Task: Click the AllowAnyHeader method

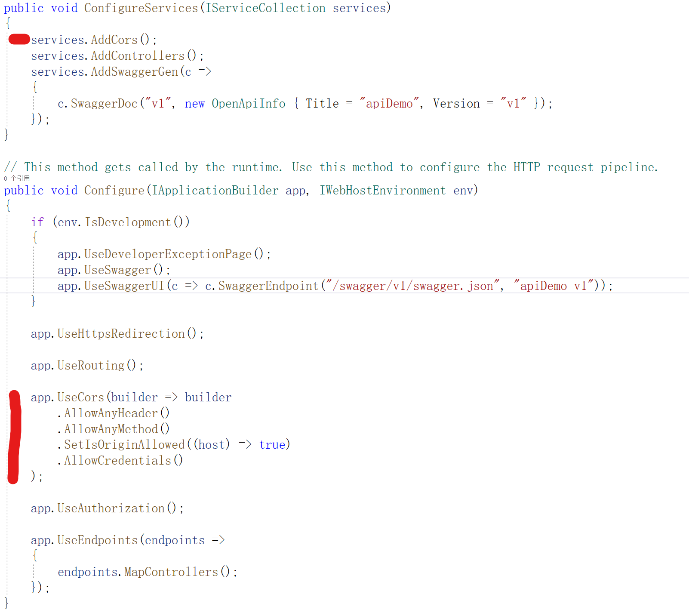Action: 111,413
